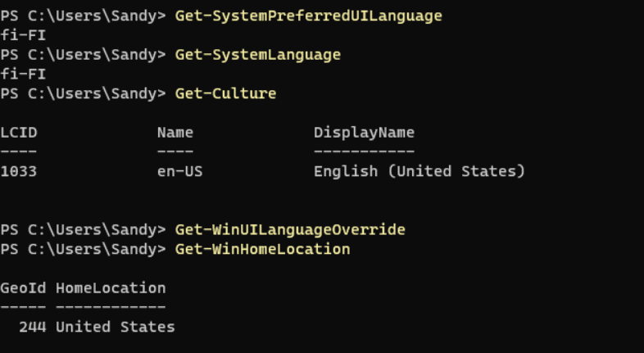Click the English (United States) display name
644x353 pixels.
pyautogui.click(x=420, y=171)
